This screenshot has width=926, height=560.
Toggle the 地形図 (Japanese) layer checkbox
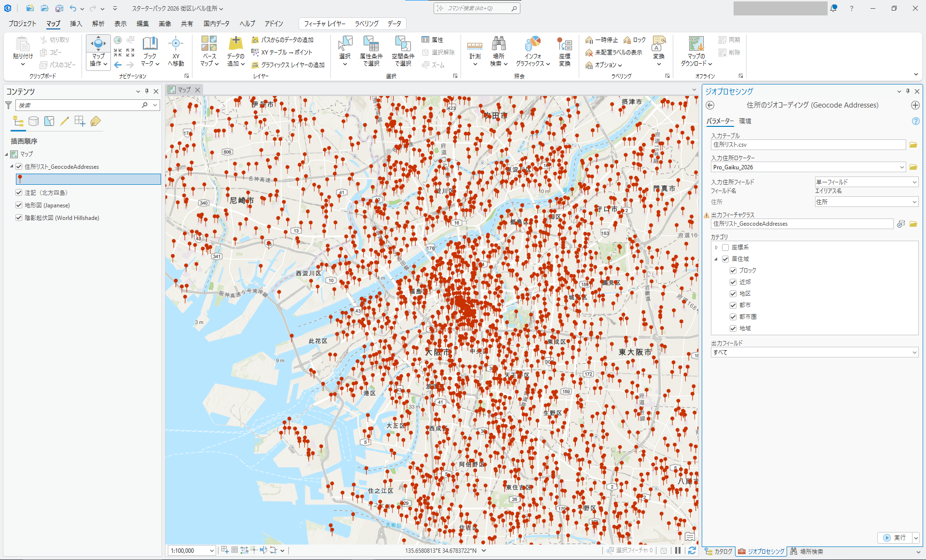(x=19, y=205)
